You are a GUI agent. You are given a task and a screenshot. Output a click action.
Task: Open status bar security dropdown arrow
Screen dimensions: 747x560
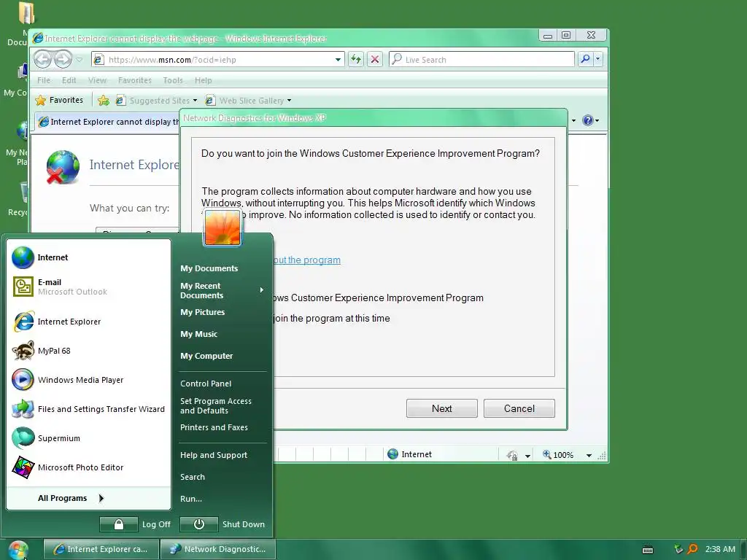coord(527,456)
